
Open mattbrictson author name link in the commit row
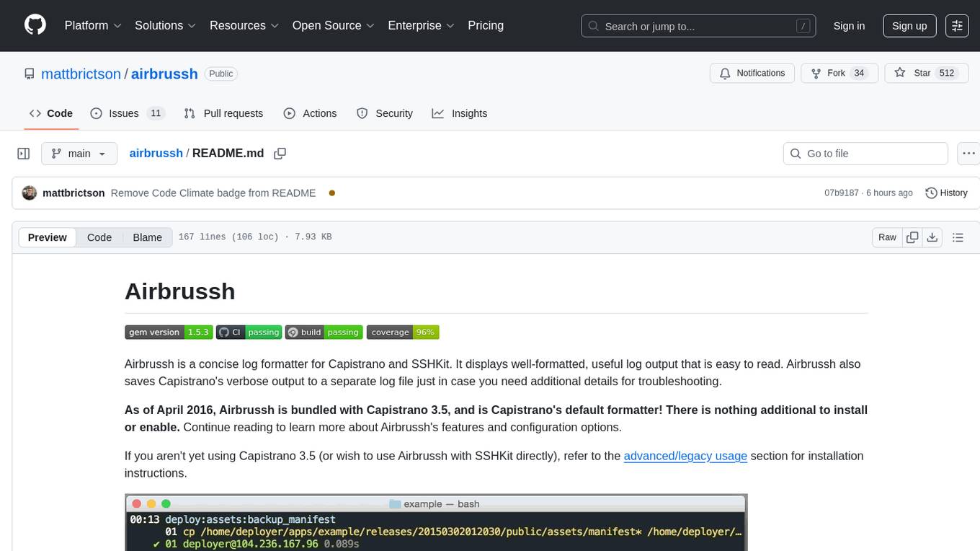[73, 193]
